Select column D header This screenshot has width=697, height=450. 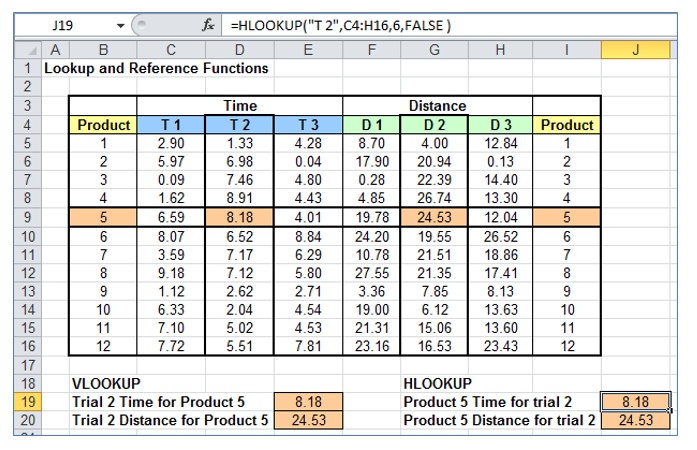240,50
